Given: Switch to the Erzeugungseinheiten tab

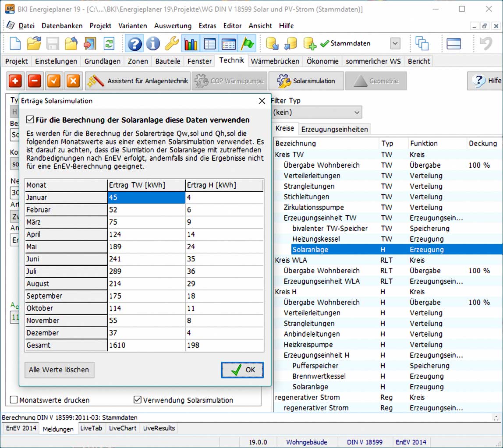Looking at the screenshot, I should tap(334, 129).
